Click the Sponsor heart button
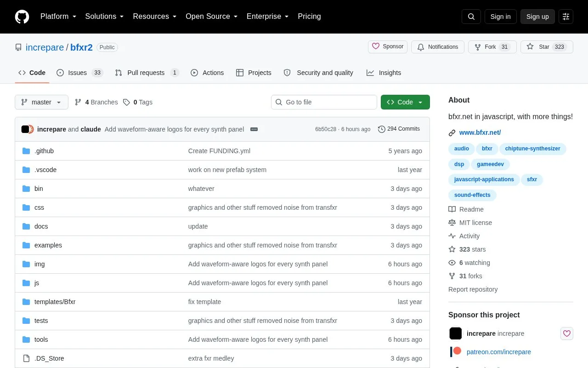This screenshot has width=588, height=368. (x=388, y=46)
